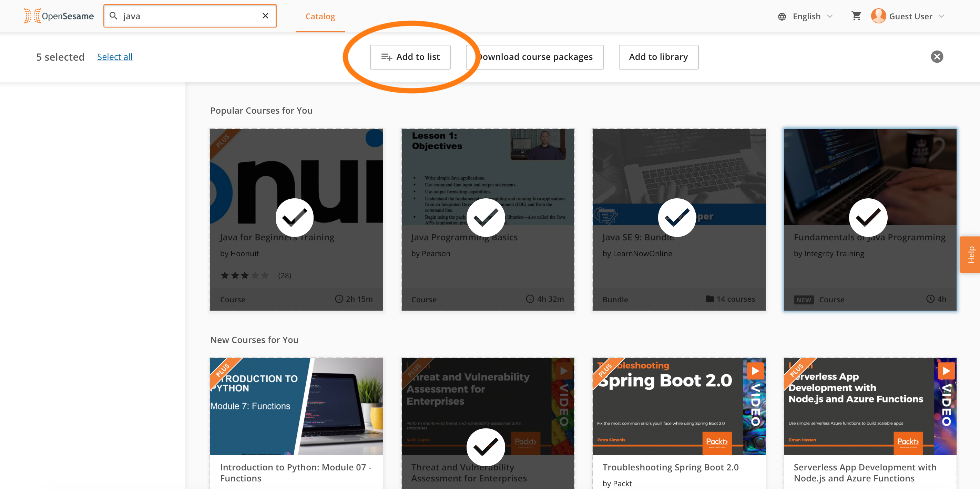Deselect Java for Beginners Training checkmark
This screenshot has width=980, height=489.
[x=295, y=218]
